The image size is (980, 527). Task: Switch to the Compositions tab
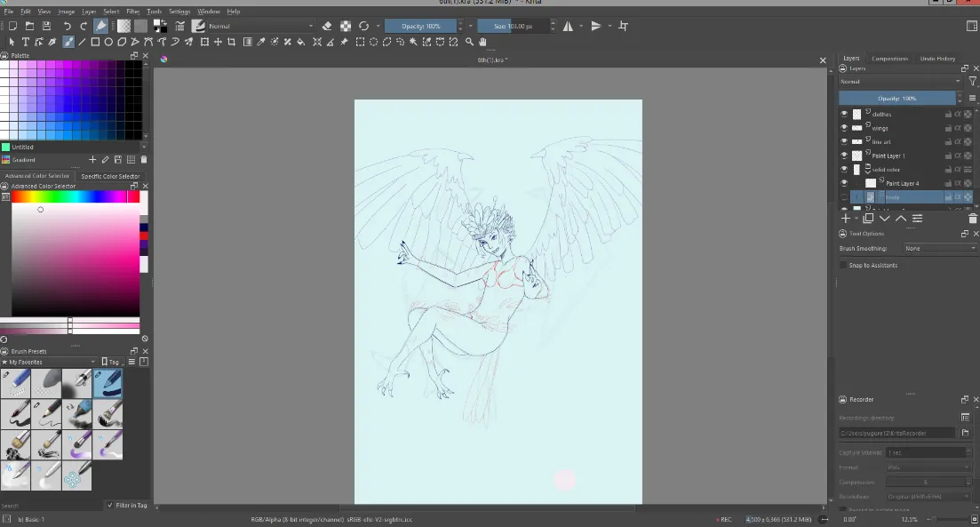point(889,58)
